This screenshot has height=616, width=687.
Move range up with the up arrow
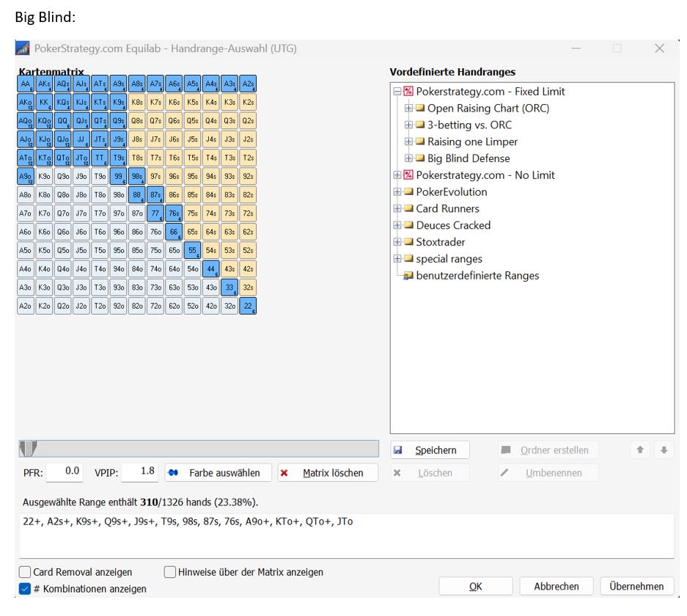pos(640,450)
